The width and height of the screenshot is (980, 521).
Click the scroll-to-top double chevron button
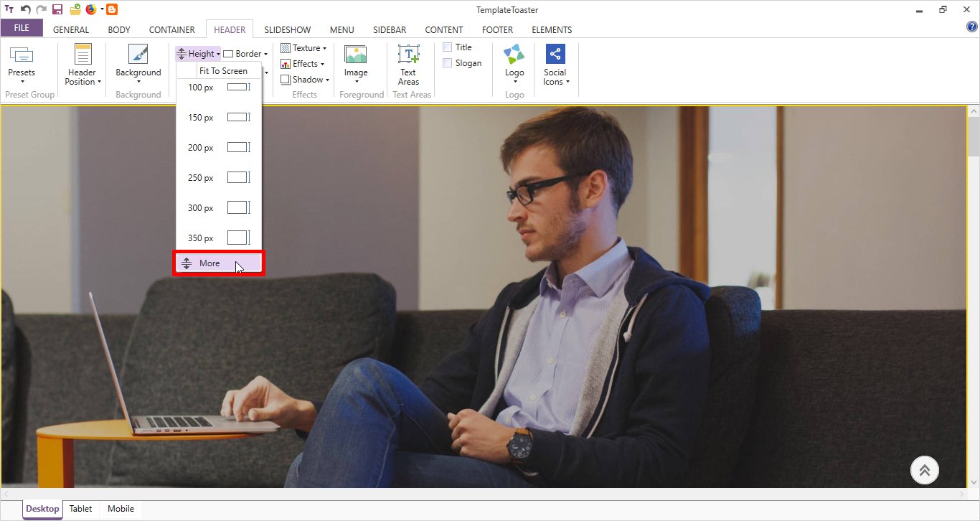[x=924, y=470]
